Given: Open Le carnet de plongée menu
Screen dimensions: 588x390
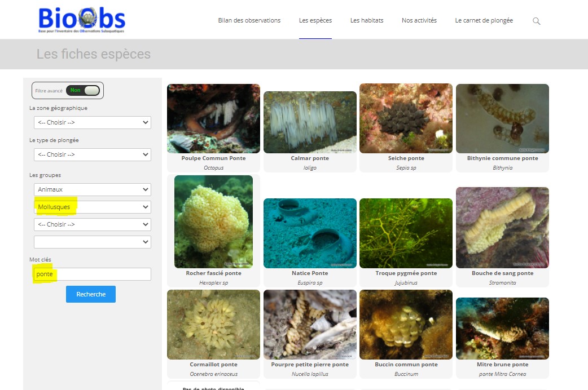Looking at the screenshot, I should (484, 20).
